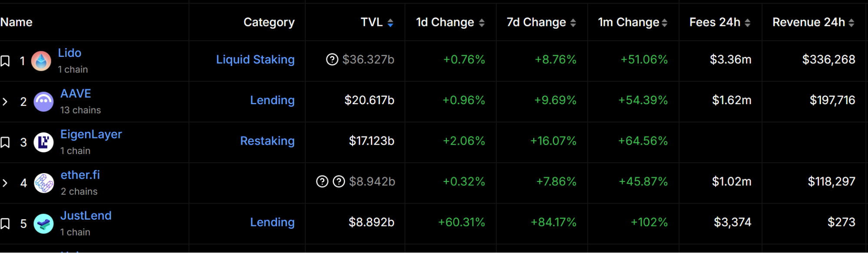Screen dimensions: 868x253
Task: Sort by Revenue 24h arrows
Action: click(851, 23)
